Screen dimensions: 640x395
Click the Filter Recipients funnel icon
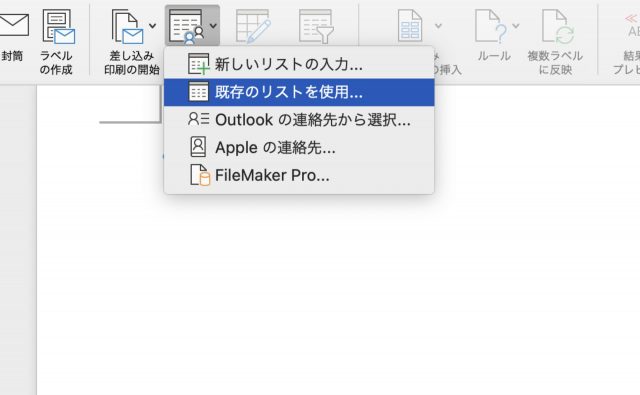316,27
